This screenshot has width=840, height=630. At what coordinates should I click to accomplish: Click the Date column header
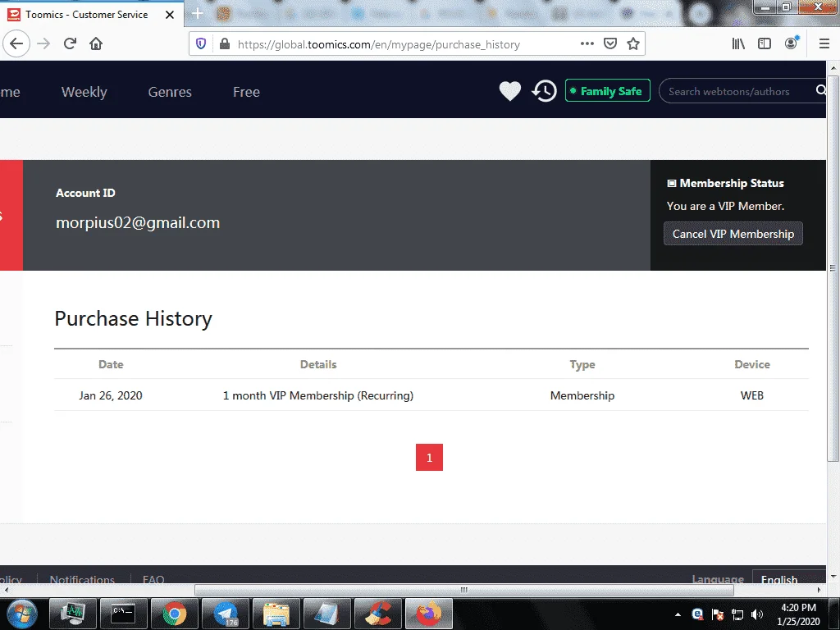(111, 364)
